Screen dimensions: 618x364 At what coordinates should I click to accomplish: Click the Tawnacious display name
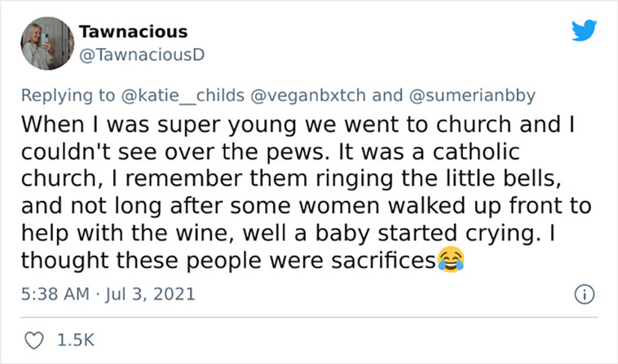133,32
